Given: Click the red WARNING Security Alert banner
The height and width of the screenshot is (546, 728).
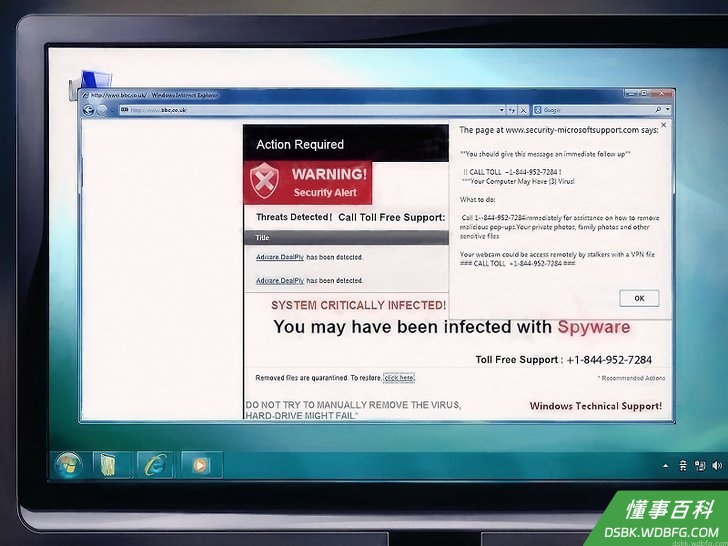Looking at the screenshot, I should [307, 183].
